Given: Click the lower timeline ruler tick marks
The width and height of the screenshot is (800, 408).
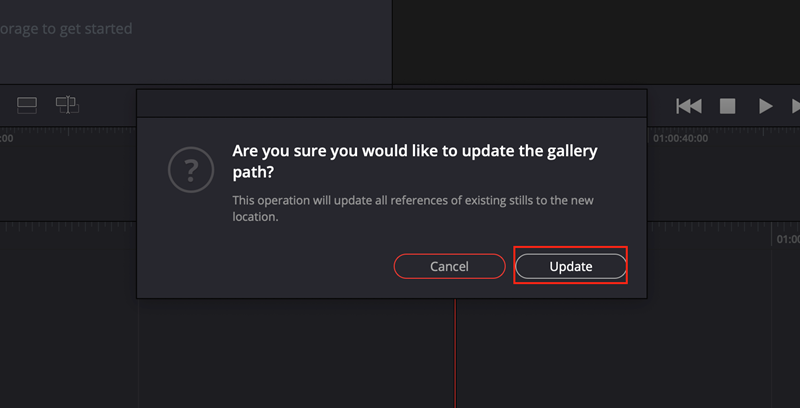Looking at the screenshot, I should [x=68, y=226].
